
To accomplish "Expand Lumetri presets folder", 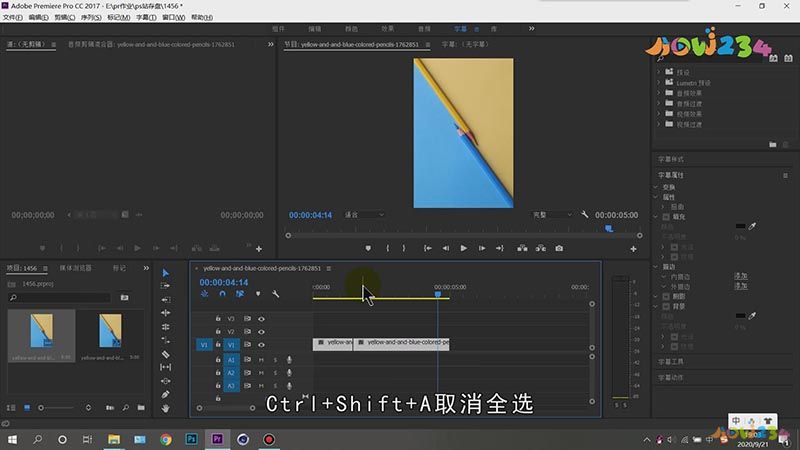I will (659, 82).
